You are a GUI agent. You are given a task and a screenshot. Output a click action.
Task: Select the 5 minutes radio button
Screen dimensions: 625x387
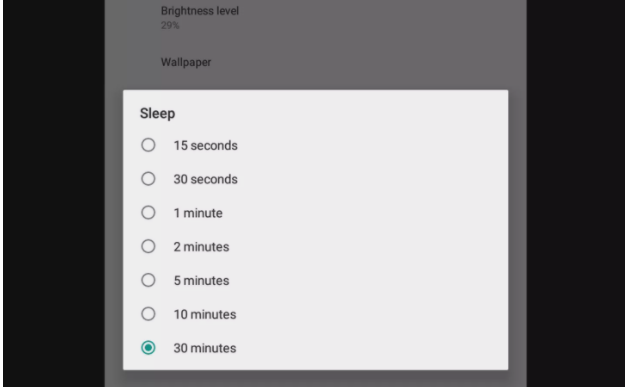pos(148,280)
